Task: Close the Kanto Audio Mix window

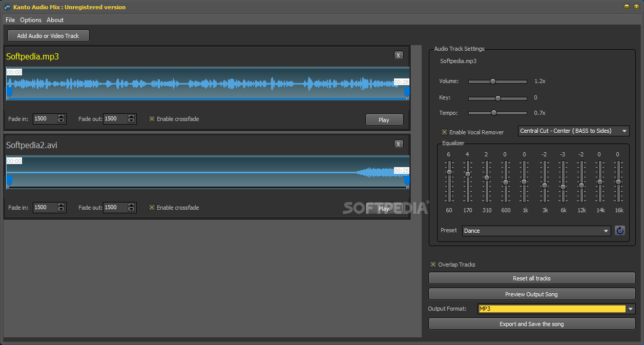Action: pos(636,7)
